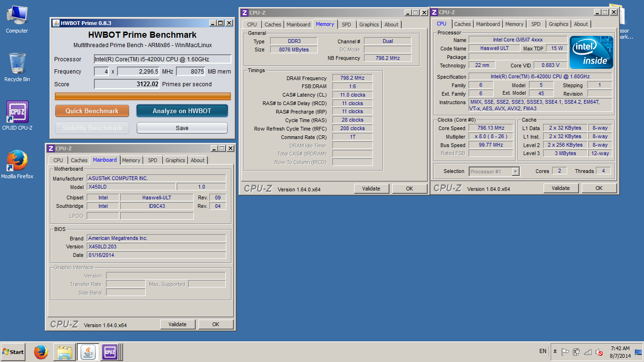The height and width of the screenshot is (362, 644).
Task: Click the 8076 MBytes size value
Action: pyautogui.click(x=294, y=49)
